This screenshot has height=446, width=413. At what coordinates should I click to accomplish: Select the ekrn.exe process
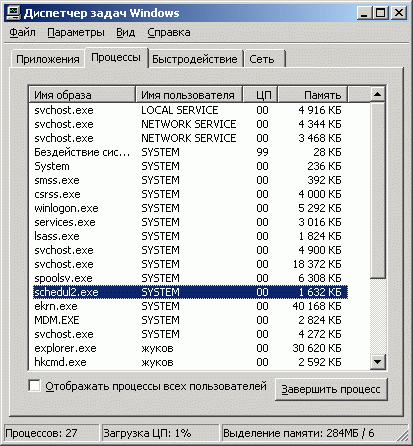point(190,306)
